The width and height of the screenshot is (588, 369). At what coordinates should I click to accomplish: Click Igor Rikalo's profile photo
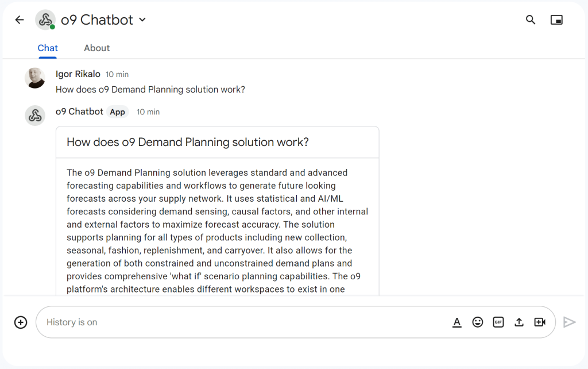point(35,78)
